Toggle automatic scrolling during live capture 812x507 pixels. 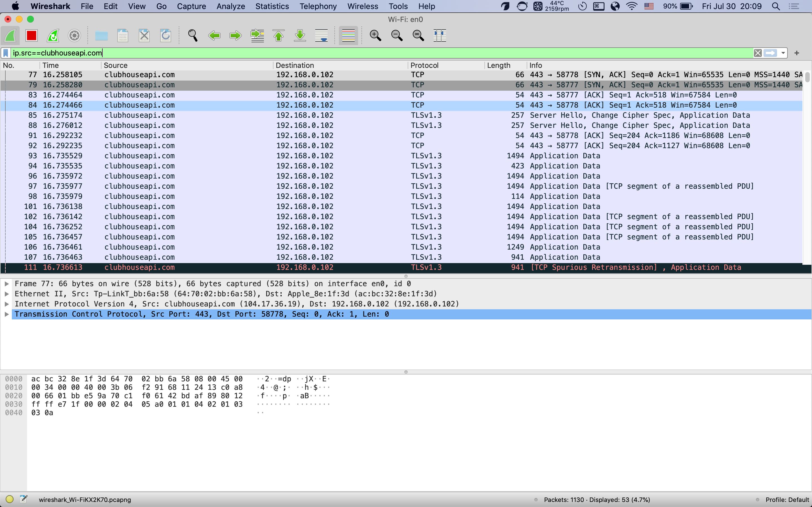pos(321,35)
